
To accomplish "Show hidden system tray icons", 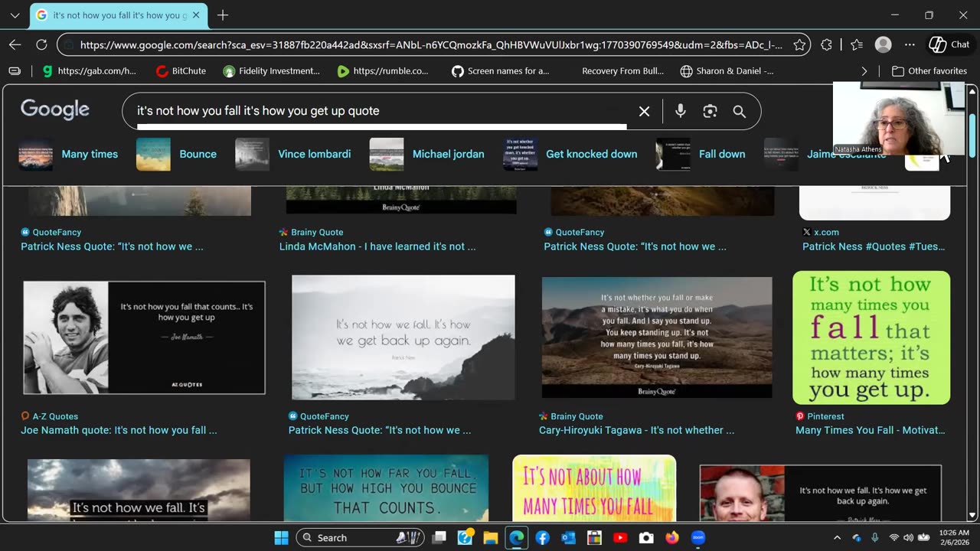I will click(837, 538).
